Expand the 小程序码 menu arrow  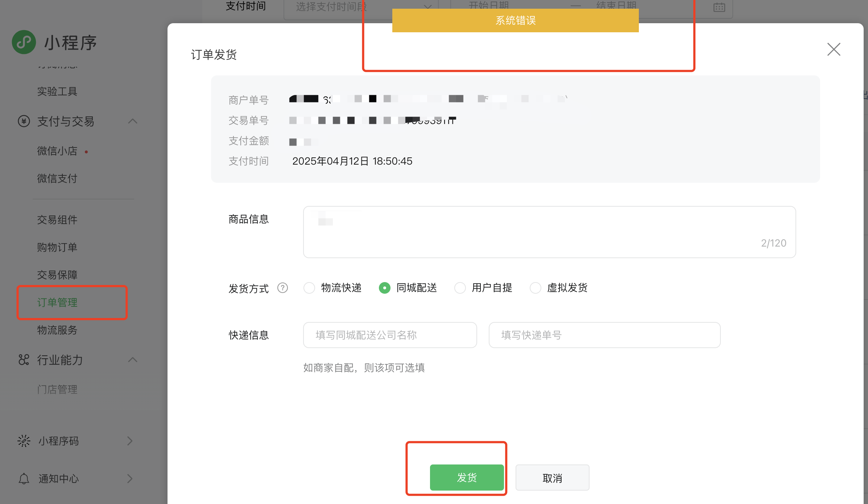pos(130,441)
